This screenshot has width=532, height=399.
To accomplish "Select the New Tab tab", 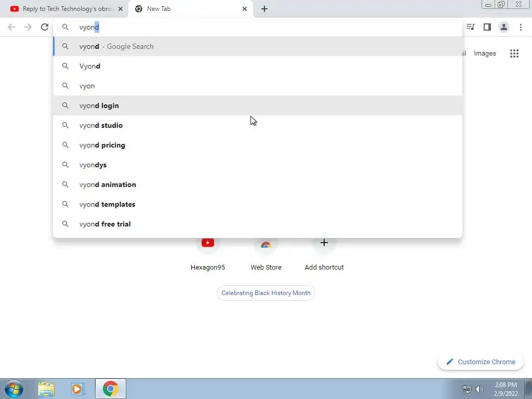I will pyautogui.click(x=191, y=9).
